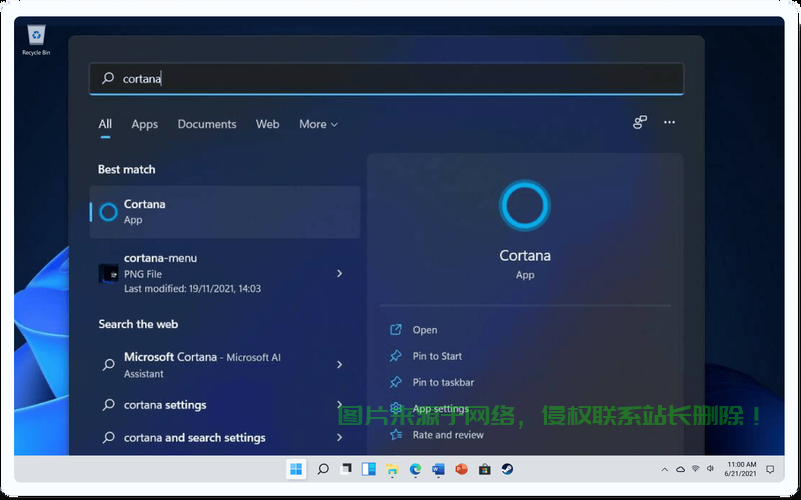Click search icon beside 'cortana settings'
The height and width of the screenshot is (500, 801).
(x=108, y=405)
